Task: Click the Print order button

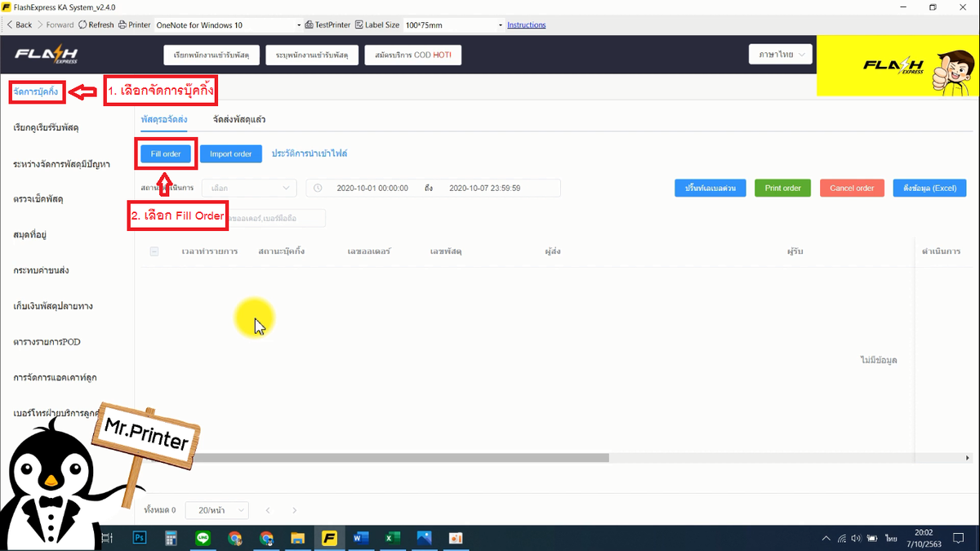Action: click(782, 188)
